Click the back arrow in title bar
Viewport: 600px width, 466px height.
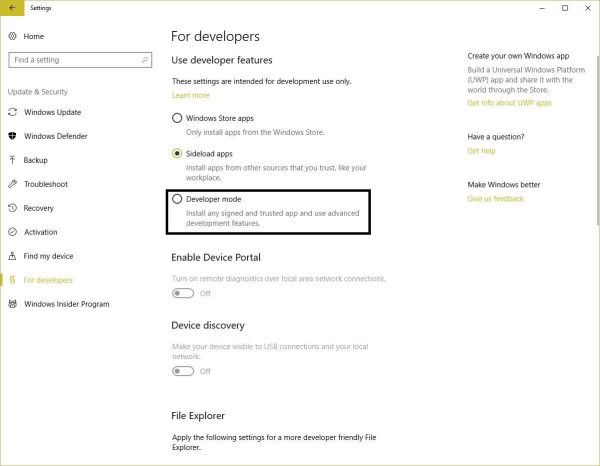point(12,8)
